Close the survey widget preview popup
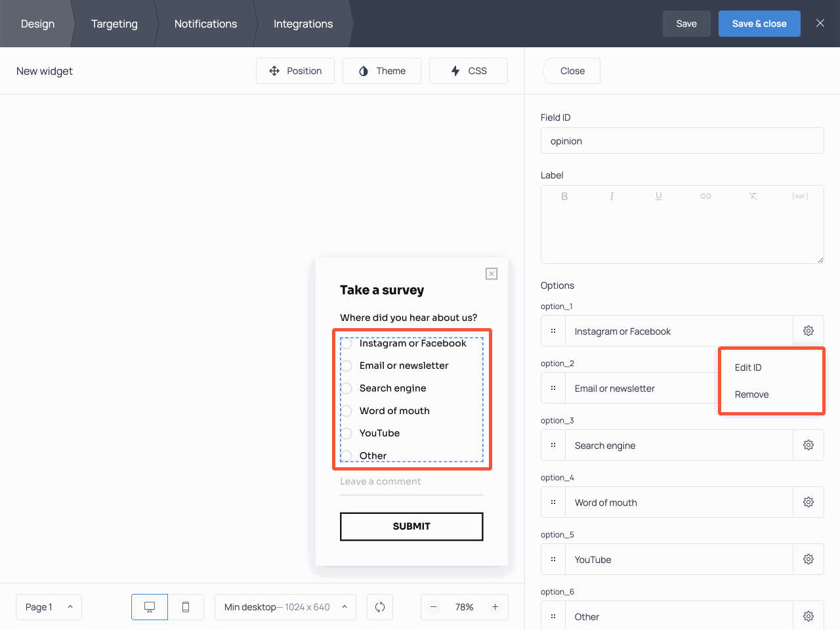 coord(492,274)
